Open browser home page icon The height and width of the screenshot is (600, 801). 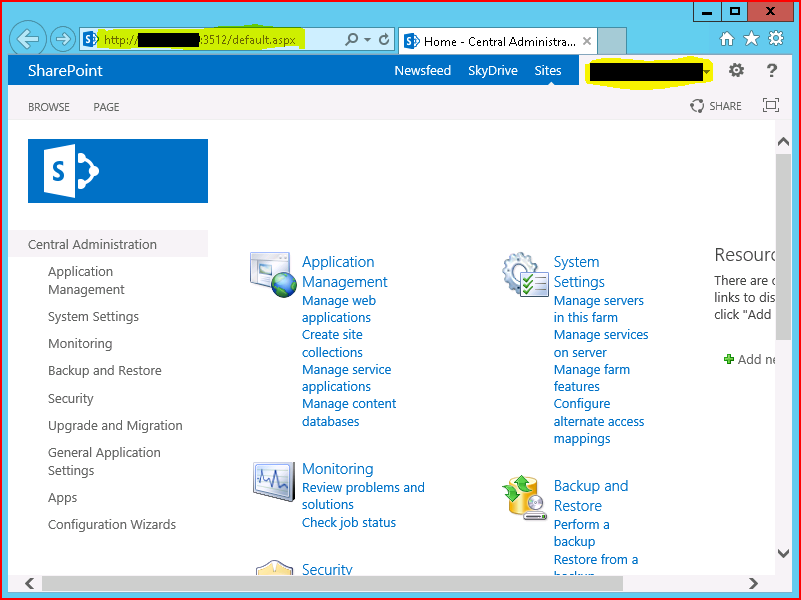click(x=726, y=39)
